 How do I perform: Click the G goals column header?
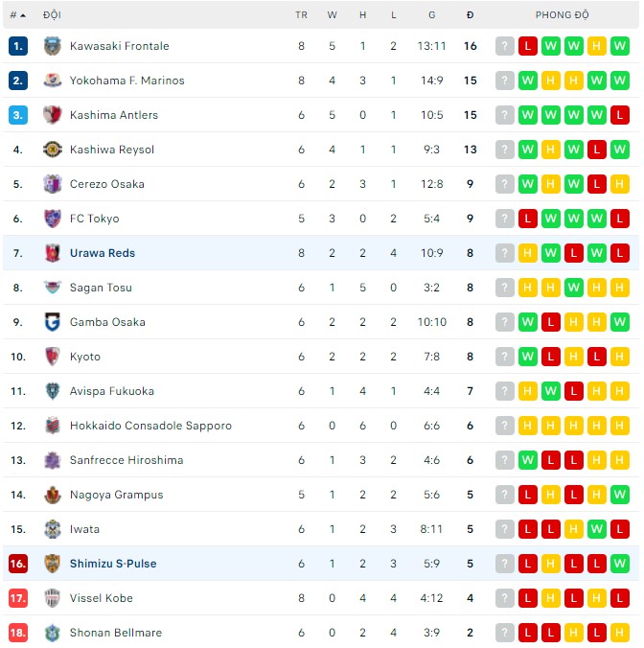[x=432, y=15]
